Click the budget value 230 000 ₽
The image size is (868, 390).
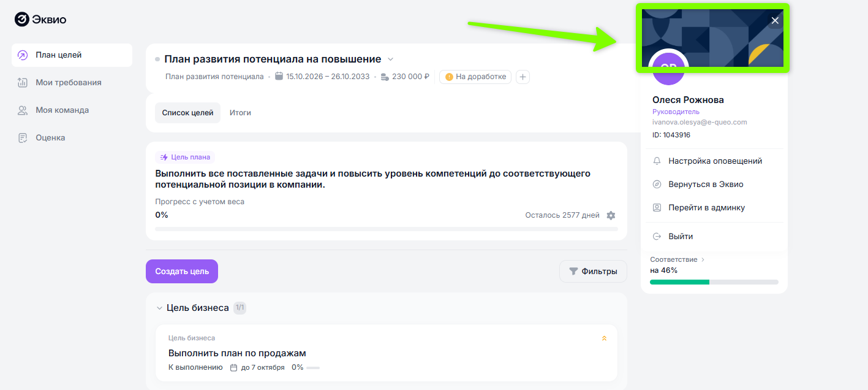[x=405, y=77]
